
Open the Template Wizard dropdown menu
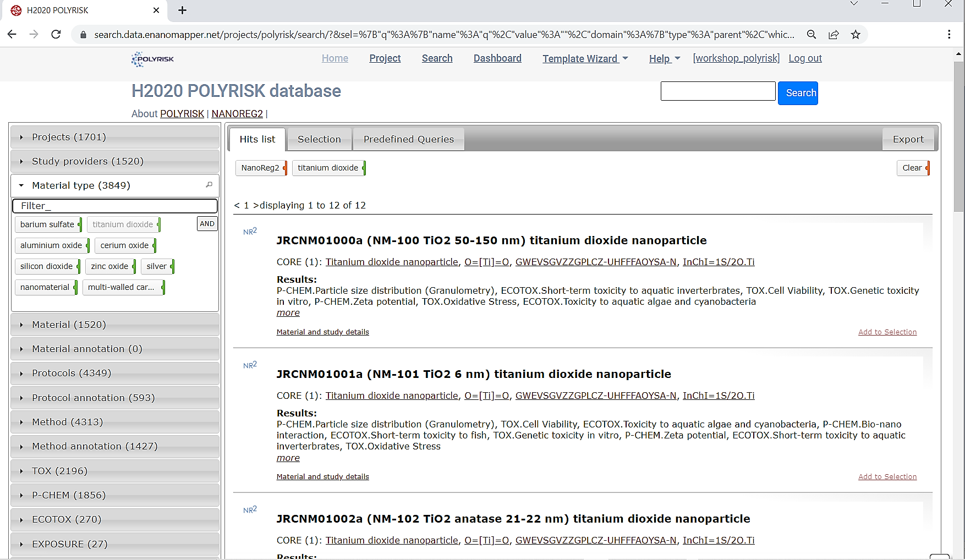click(x=585, y=58)
